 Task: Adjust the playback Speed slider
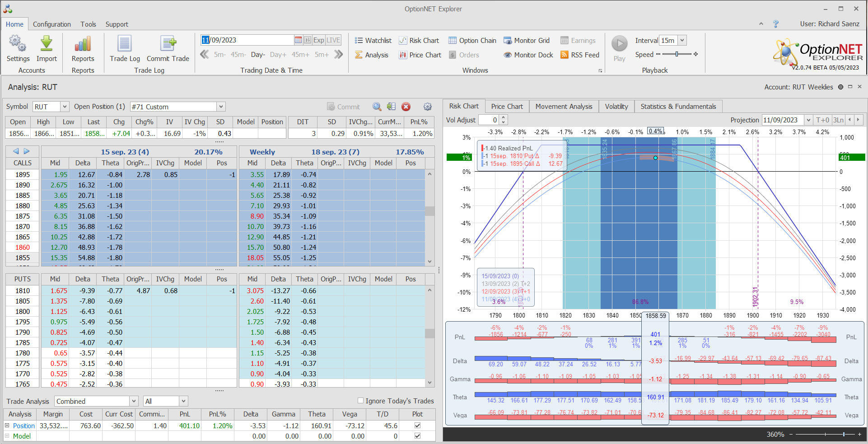(677, 54)
